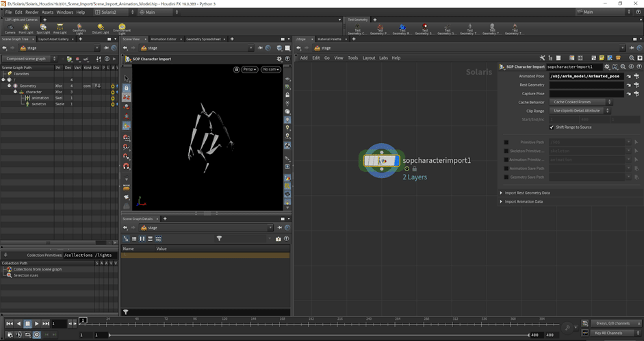Screen dimensions: 644x341
Task: Play the animation in reverse
Action: pos(18,324)
